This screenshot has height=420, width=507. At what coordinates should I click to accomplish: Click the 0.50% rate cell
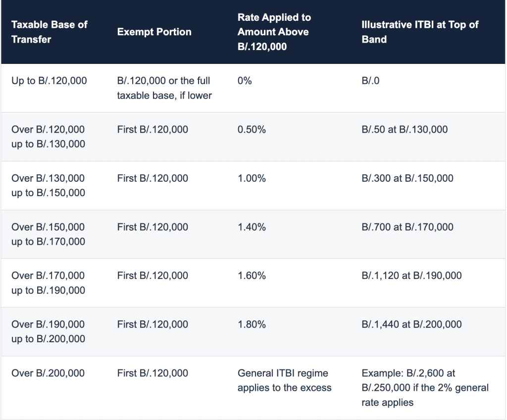[x=252, y=129]
